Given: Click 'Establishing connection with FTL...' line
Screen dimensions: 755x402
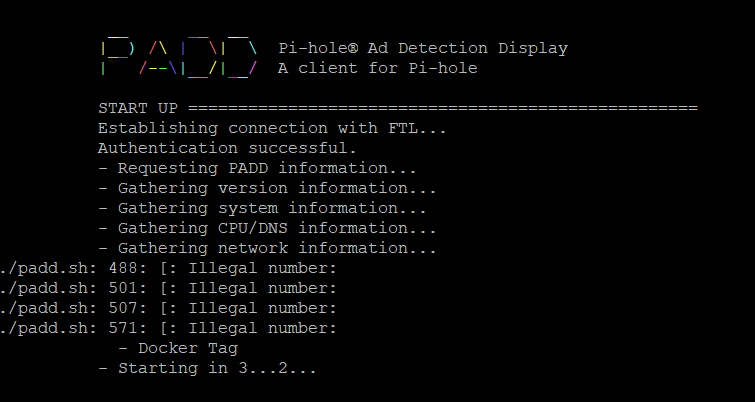Looking at the screenshot, I should click(x=273, y=128).
